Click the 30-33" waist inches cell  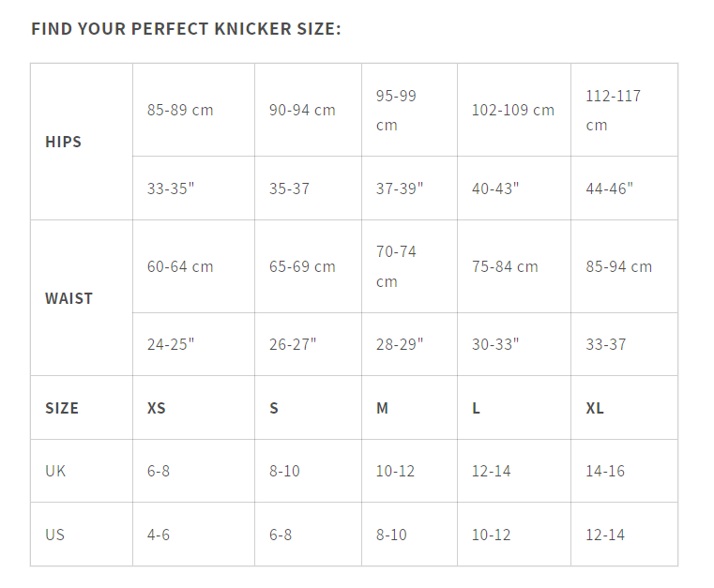pos(495,344)
